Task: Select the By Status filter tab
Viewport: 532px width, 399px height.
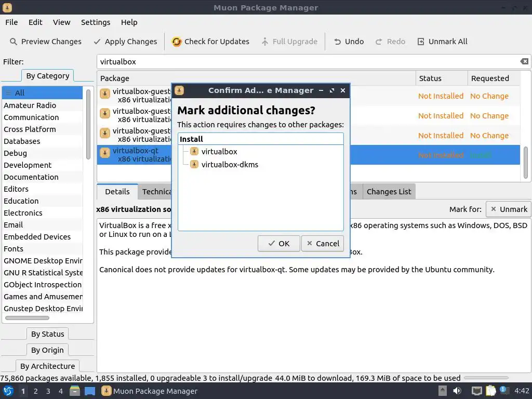Action: tap(47, 334)
